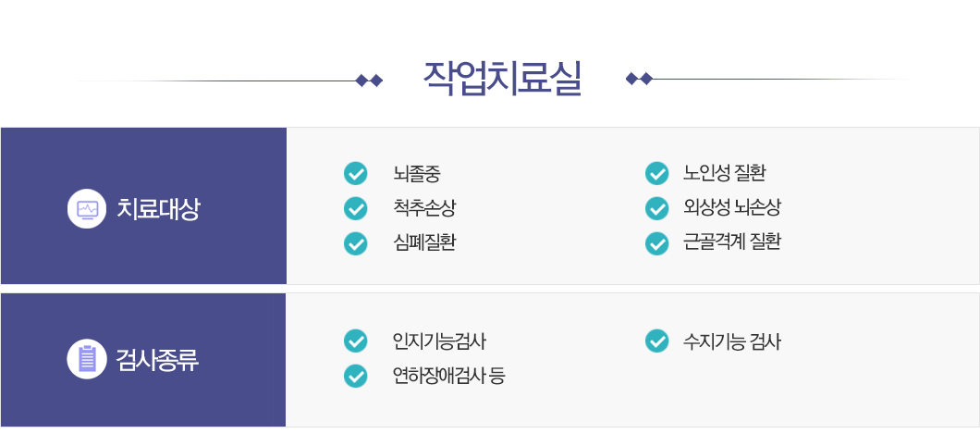
Task: Click the 검사종류 section label
Action: [157, 360]
